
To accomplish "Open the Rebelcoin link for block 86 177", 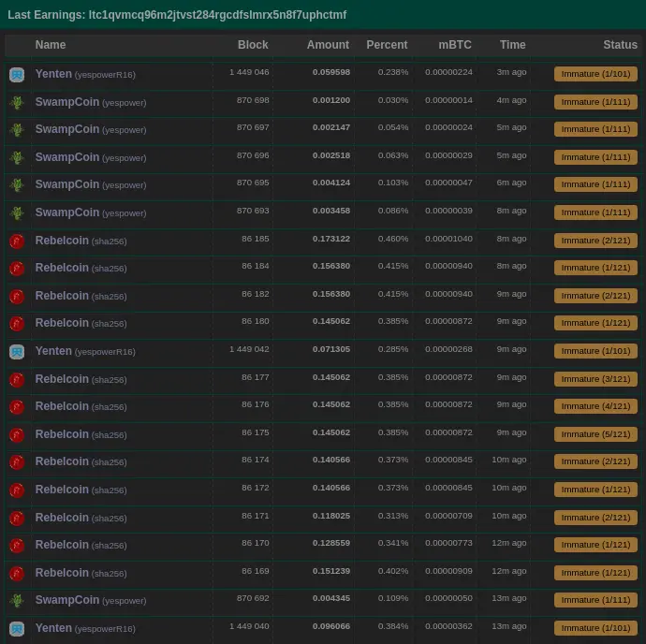I will tap(62, 379).
